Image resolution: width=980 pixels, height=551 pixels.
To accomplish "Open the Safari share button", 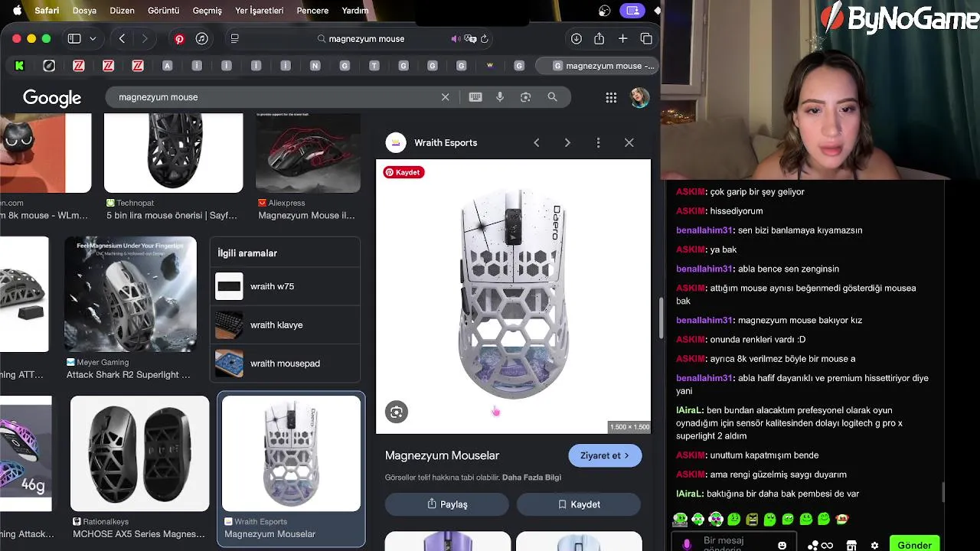I will (599, 38).
